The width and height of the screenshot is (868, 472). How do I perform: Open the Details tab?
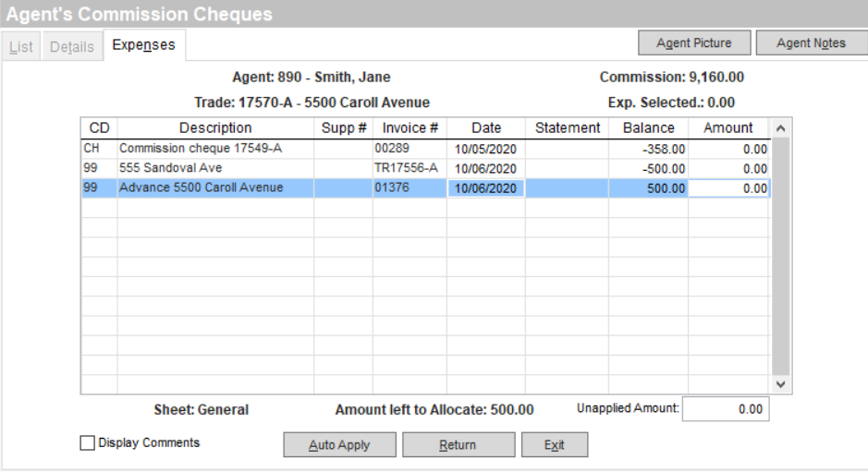pos(71,46)
